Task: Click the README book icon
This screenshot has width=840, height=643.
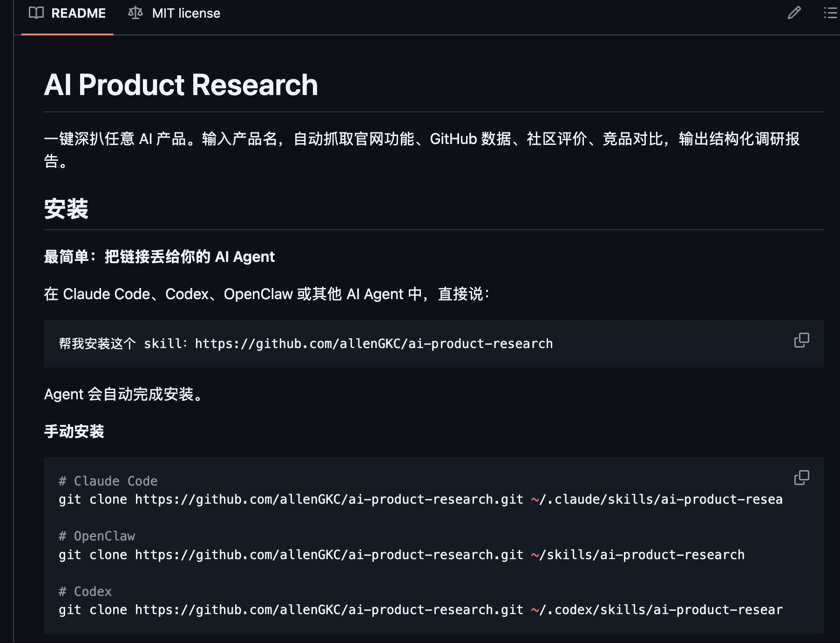Action: pyautogui.click(x=36, y=13)
